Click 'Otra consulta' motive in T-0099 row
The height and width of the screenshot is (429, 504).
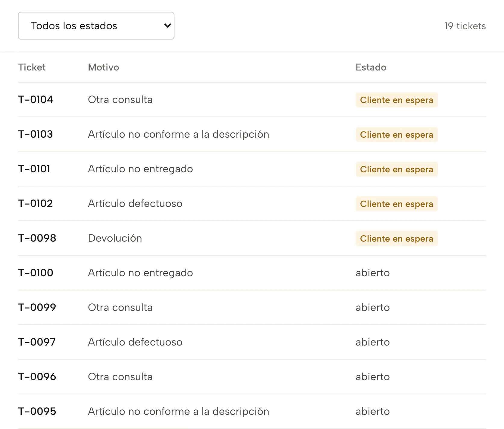120,307
